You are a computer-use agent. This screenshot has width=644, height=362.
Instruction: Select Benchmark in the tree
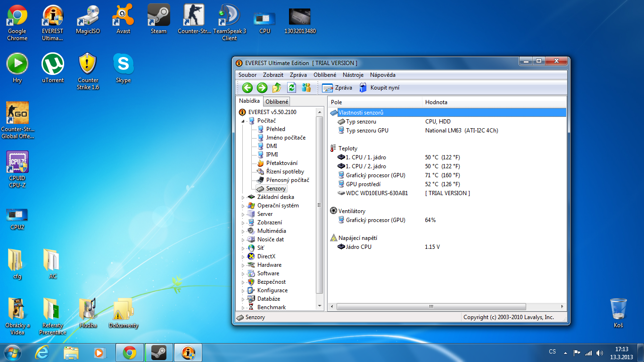click(272, 307)
